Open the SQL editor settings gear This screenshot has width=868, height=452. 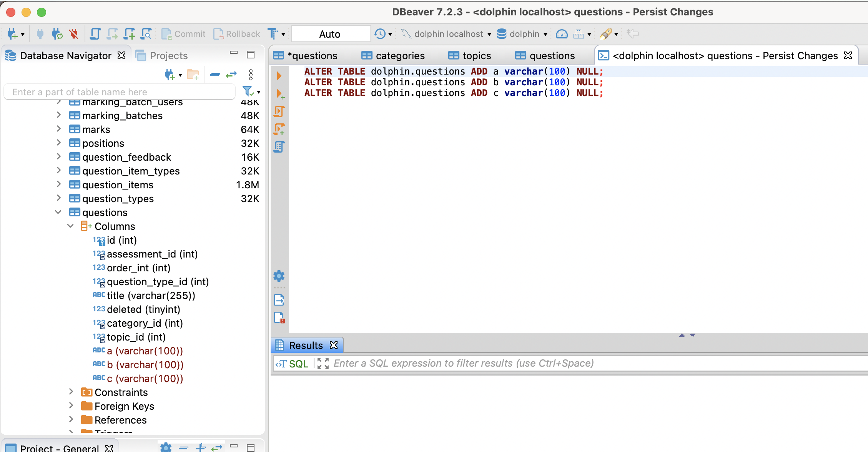tap(279, 276)
